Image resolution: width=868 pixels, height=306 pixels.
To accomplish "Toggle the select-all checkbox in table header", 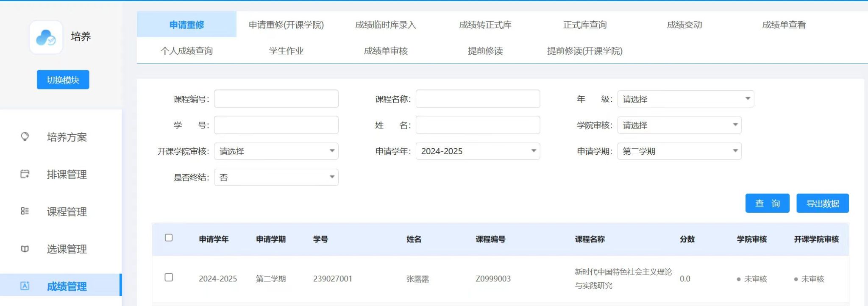I will pyautogui.click(x=169, y=238).
